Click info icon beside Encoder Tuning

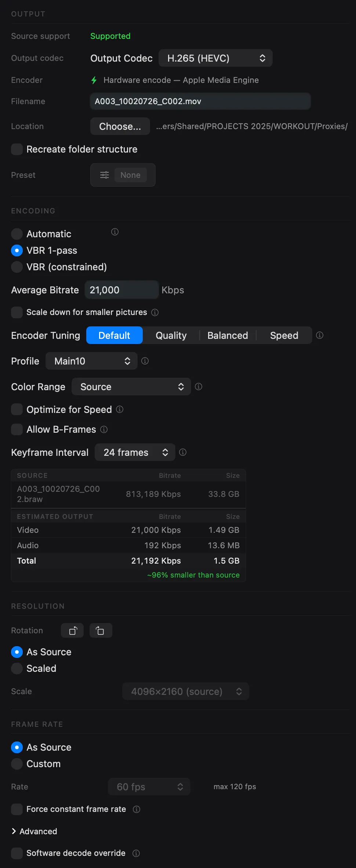pos(320,335)
